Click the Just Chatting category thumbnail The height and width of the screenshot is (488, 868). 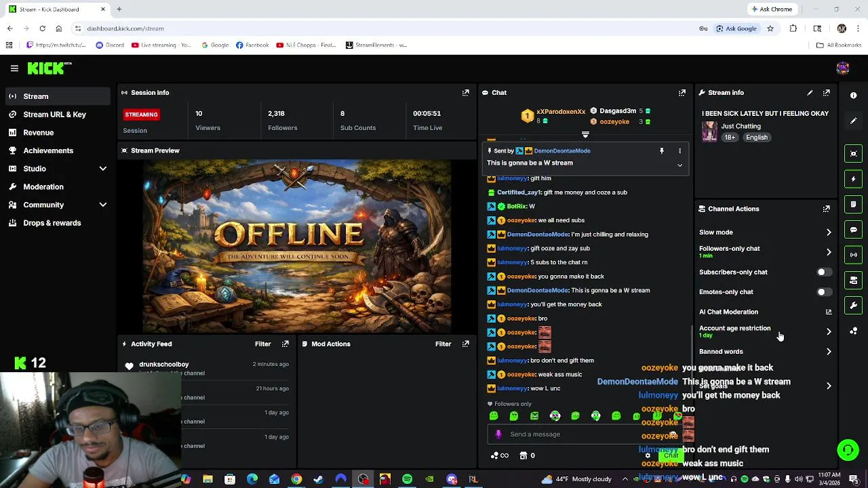pos(709,131)
